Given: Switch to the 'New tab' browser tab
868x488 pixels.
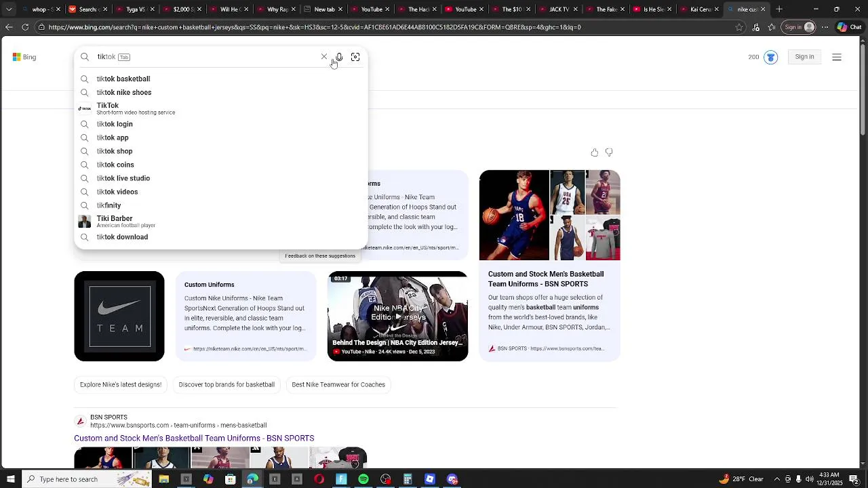Looking at the screenshot, I should pyautogui.click(x=324, y=9).
